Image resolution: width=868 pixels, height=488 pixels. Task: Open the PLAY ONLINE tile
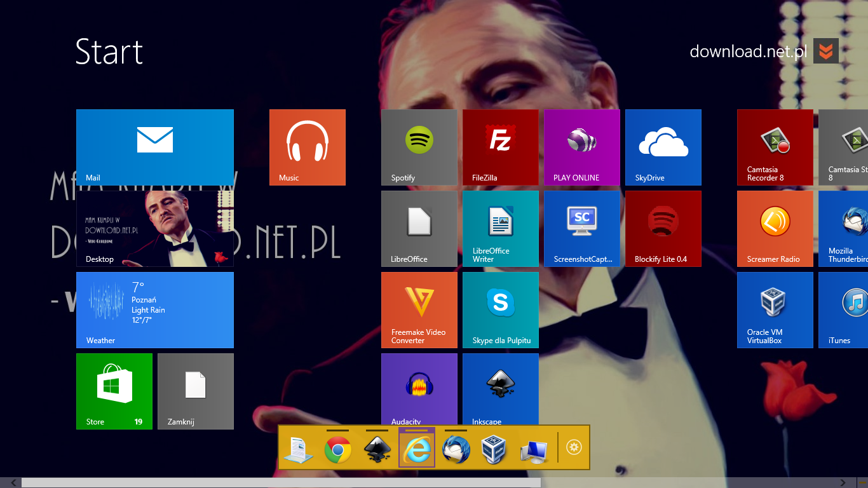tap(582, 147)
